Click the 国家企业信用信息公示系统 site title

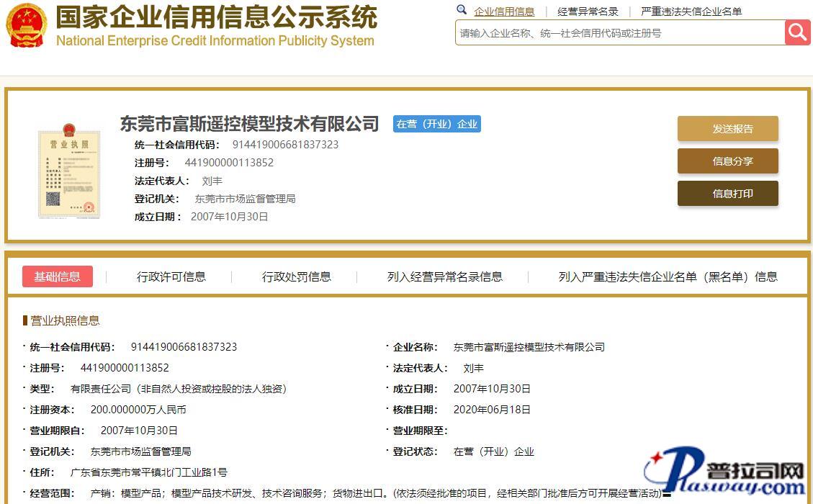point(216,17)
